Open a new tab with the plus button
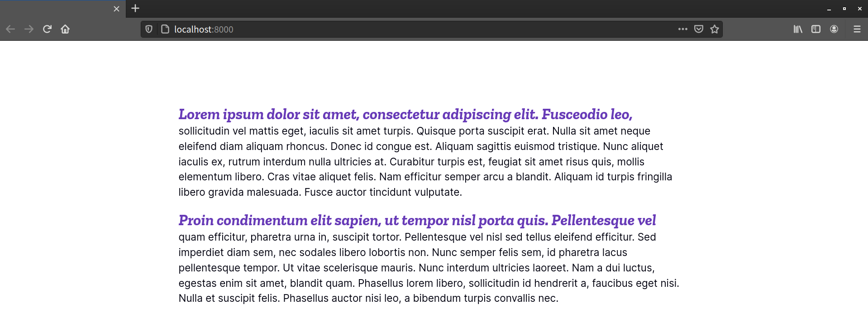The width and height of the screenshot is (868, 324). (x=134, y=8)
